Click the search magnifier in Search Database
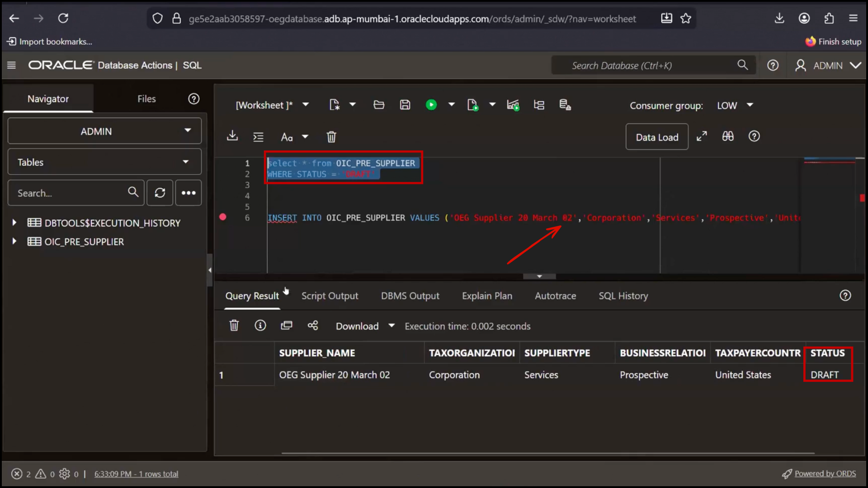 coord(742,65)
